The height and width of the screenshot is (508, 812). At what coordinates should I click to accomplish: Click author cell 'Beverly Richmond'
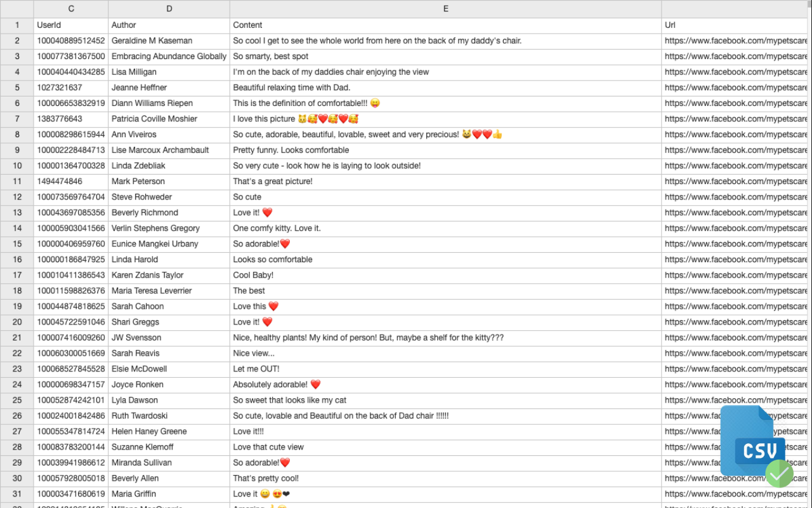[x=169, y=213]
